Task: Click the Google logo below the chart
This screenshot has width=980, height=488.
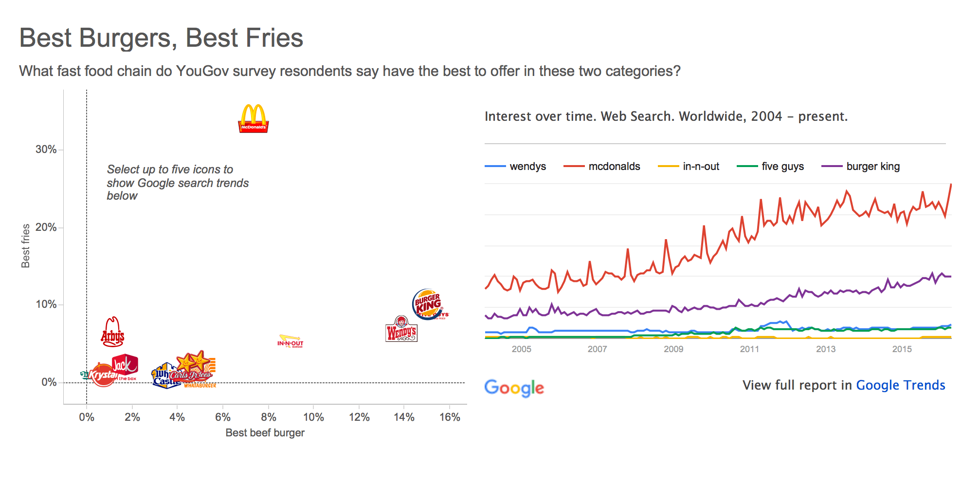Action: pyautogui.click(x=514, y=388)
